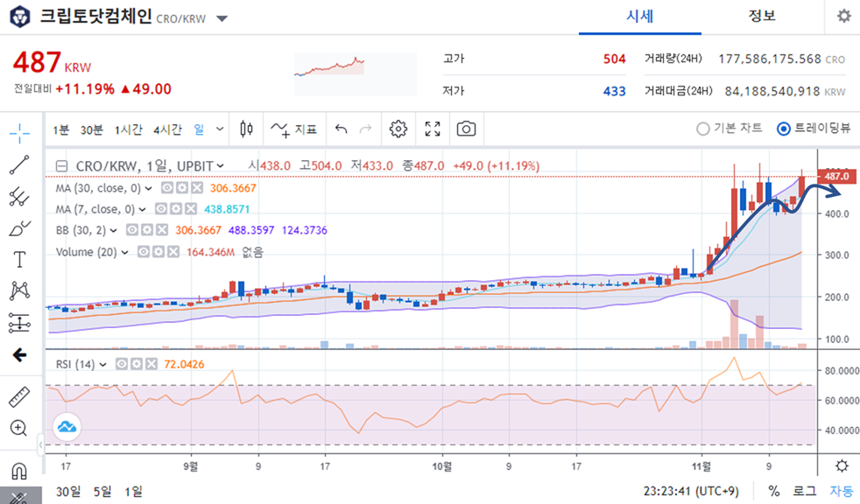
Task: Set date range to 30일
Action: pyautogui.click(x=68, y=492)
